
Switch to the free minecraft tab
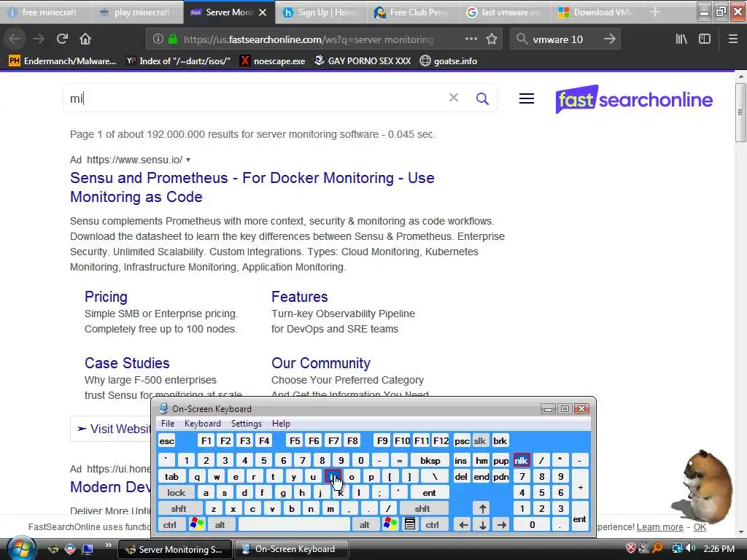pyautogui.click(x=46, y=12)
